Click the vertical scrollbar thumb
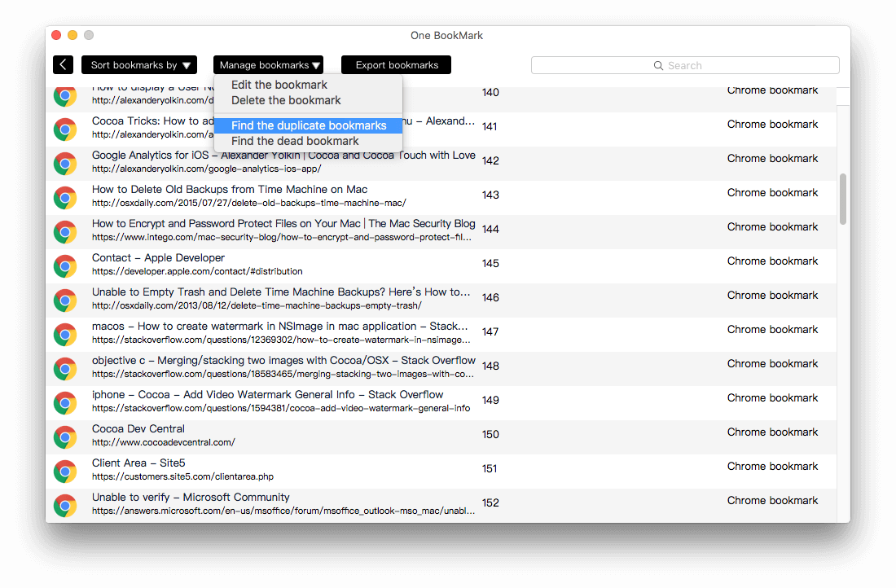 click(x=843, y=199)
